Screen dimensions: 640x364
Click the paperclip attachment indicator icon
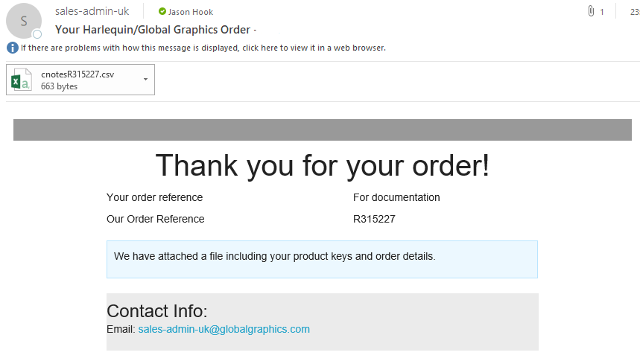[591, 11]
